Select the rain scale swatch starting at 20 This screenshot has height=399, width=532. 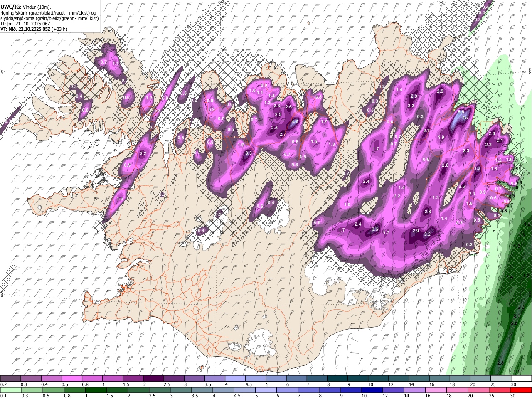click(478, 390)
